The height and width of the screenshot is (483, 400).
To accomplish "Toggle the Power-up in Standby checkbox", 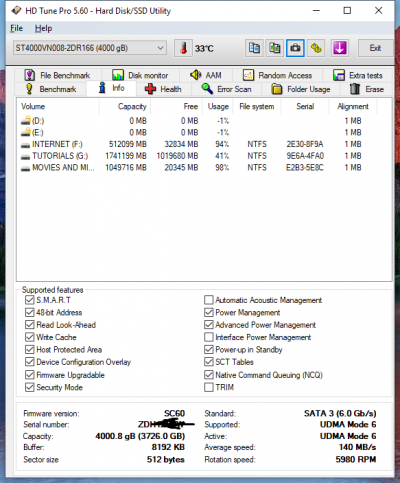I will (209, 349).
